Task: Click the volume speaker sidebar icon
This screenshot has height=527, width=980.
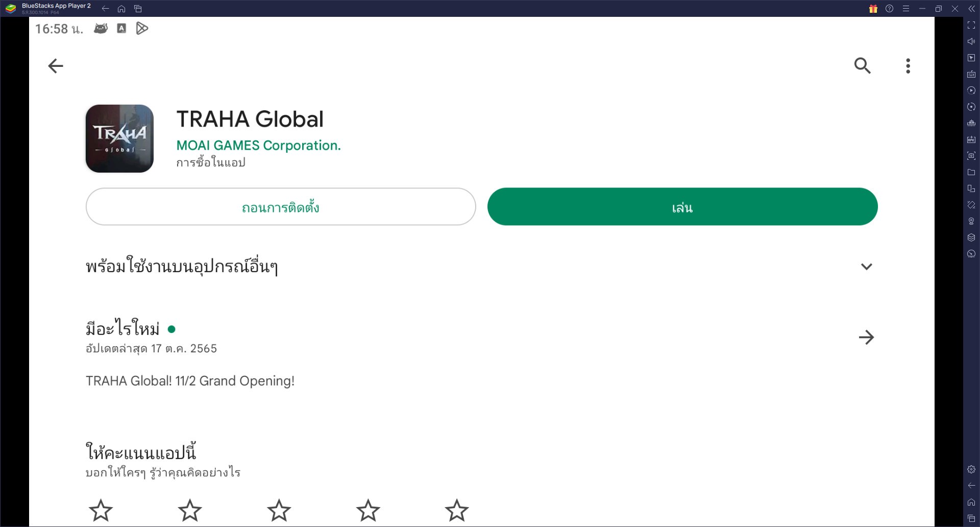Action: [971, 41]
